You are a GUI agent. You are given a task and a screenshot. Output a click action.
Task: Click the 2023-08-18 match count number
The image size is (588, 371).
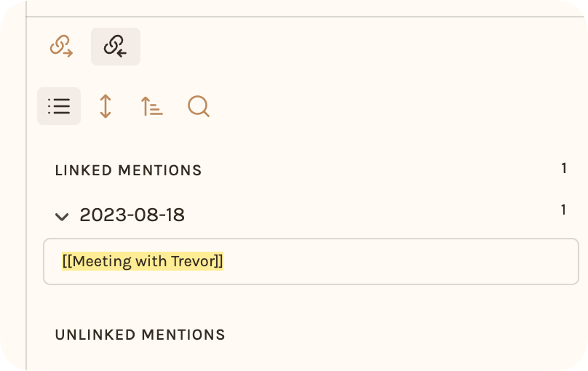pyautogui.click(x=563, y=210)
